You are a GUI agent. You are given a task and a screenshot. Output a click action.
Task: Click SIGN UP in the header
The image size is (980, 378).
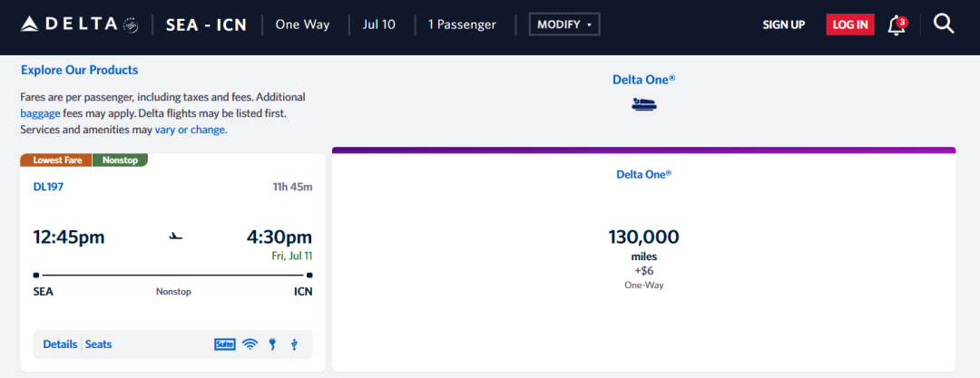[x=783, y=24]
